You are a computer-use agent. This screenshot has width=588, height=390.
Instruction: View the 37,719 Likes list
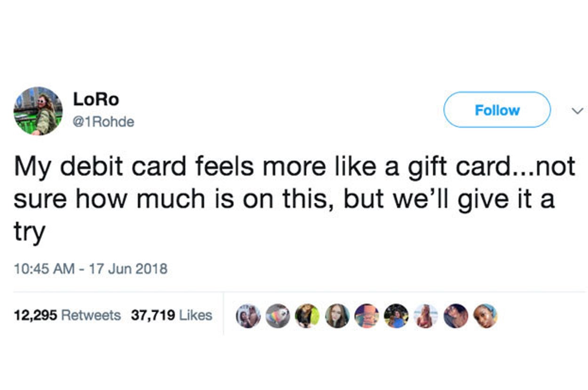[x=172, y=315]
